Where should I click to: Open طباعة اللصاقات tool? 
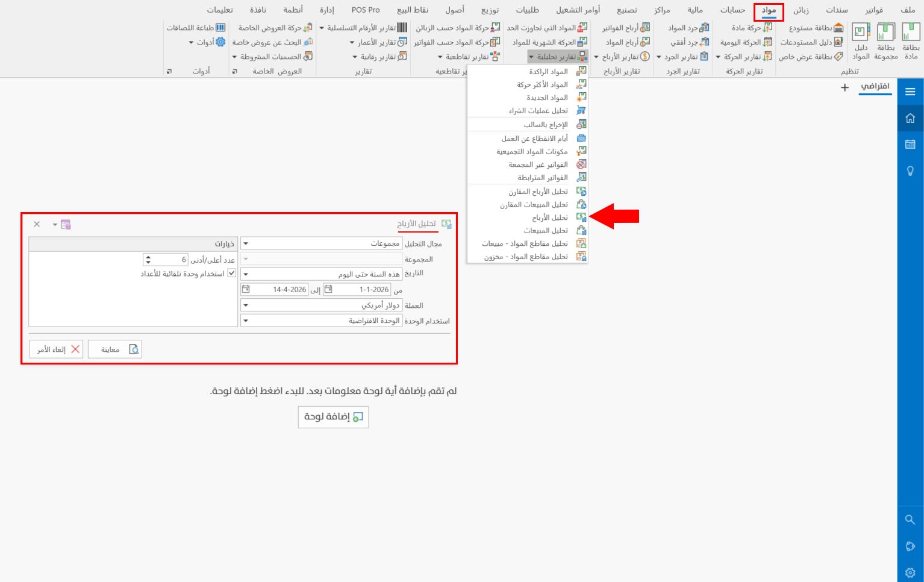coord(196,28)
